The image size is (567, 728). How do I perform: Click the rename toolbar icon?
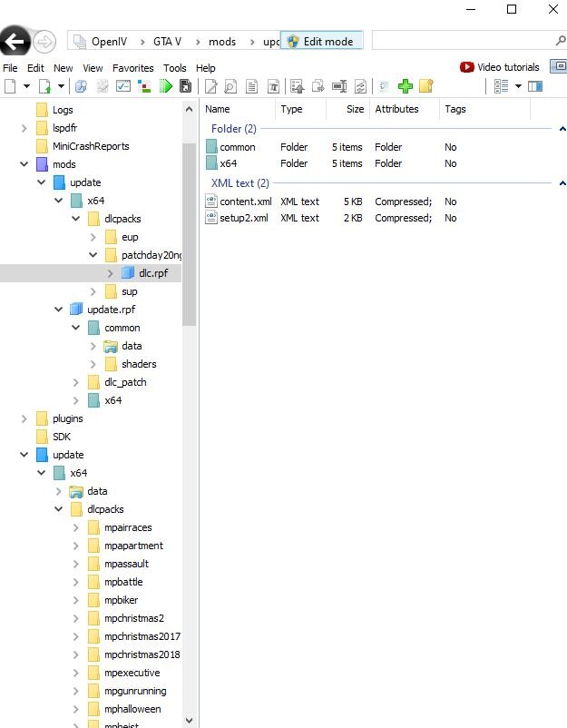coord(339,86)
